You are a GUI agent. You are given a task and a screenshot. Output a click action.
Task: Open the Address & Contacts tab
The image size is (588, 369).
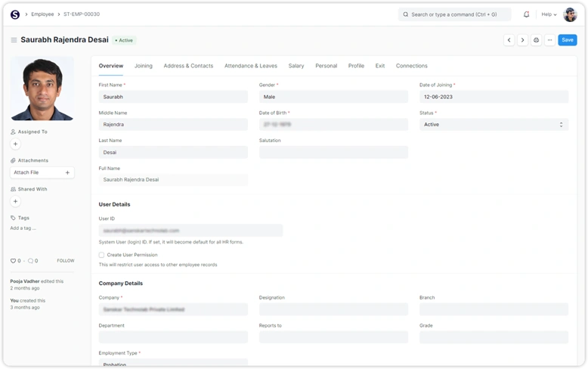(x=188, y=66)
